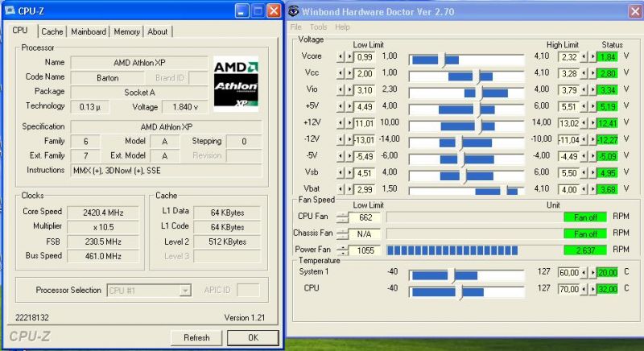Screen dimensions: 644x351
Task: Click the Code Name value Barton
Action: point(108,78)
